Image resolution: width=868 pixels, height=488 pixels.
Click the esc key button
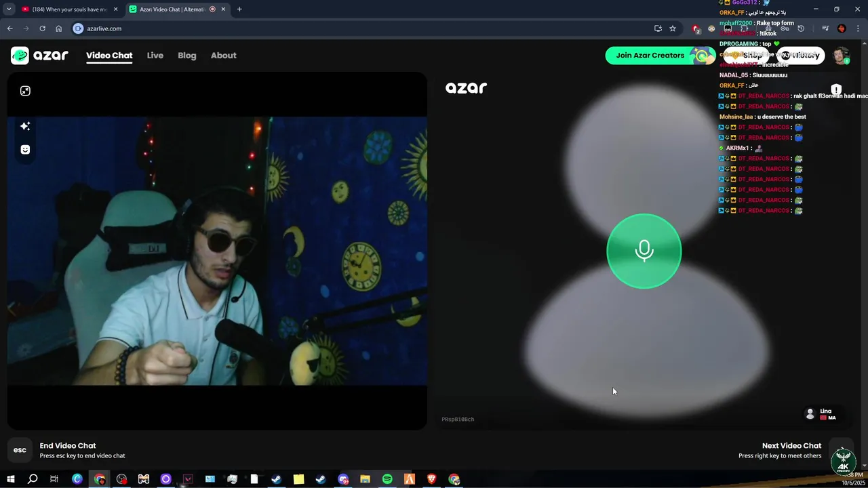[x=20, y=450]
